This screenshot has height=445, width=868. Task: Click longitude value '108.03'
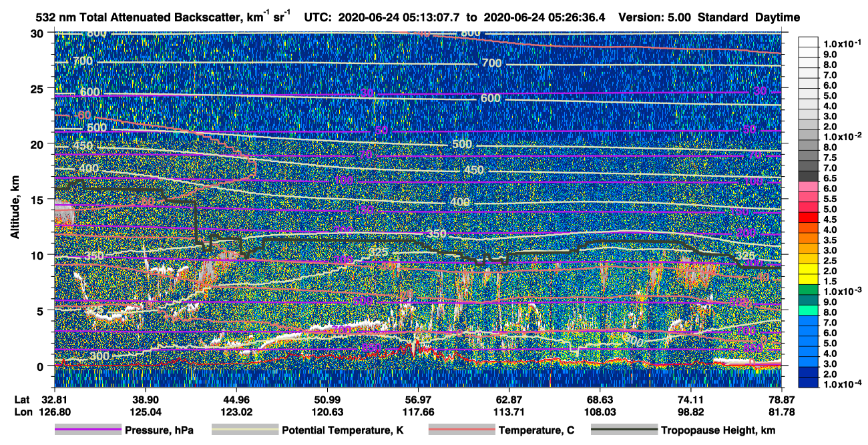tap(600, 412)
